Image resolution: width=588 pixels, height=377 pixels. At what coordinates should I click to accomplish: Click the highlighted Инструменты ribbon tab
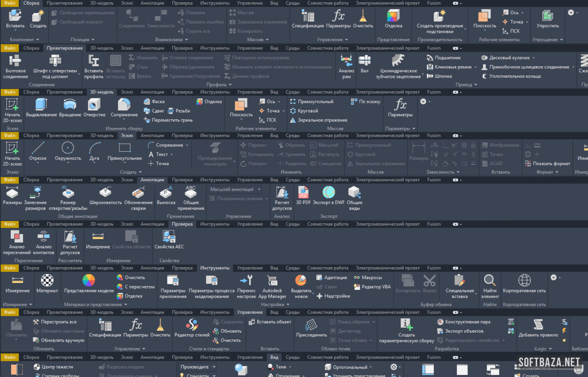point(215,268)
